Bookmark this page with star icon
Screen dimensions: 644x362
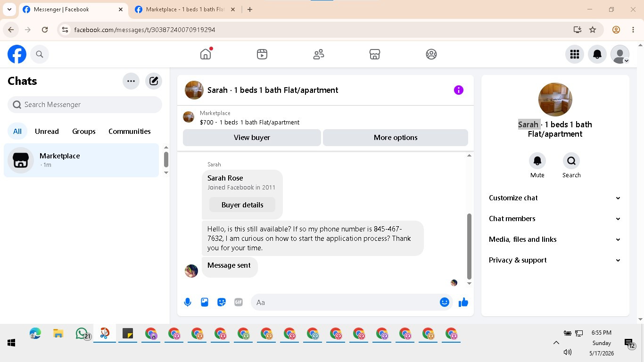coord(593,30)
